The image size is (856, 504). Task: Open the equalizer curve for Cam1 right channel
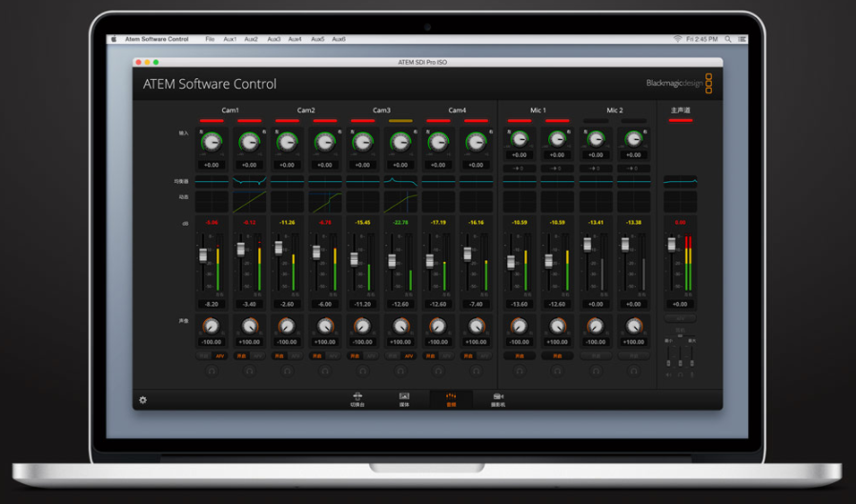click(x=250, y=181)
